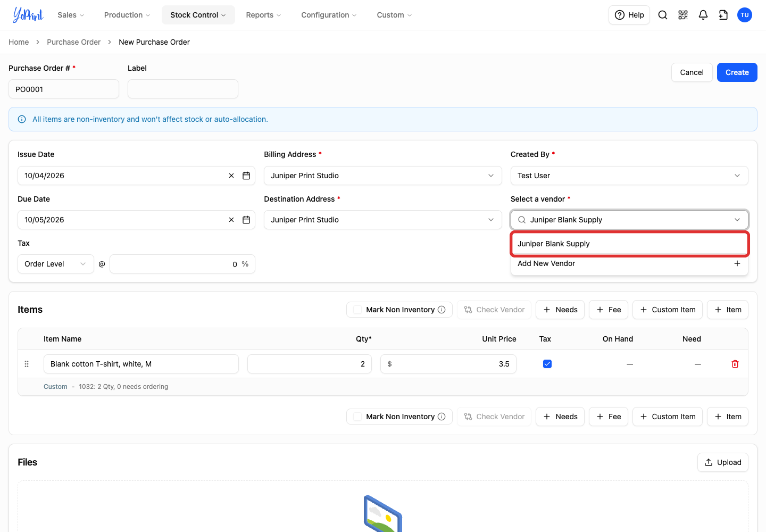
Task: Open the Reports menu
Action: point(264,15)
